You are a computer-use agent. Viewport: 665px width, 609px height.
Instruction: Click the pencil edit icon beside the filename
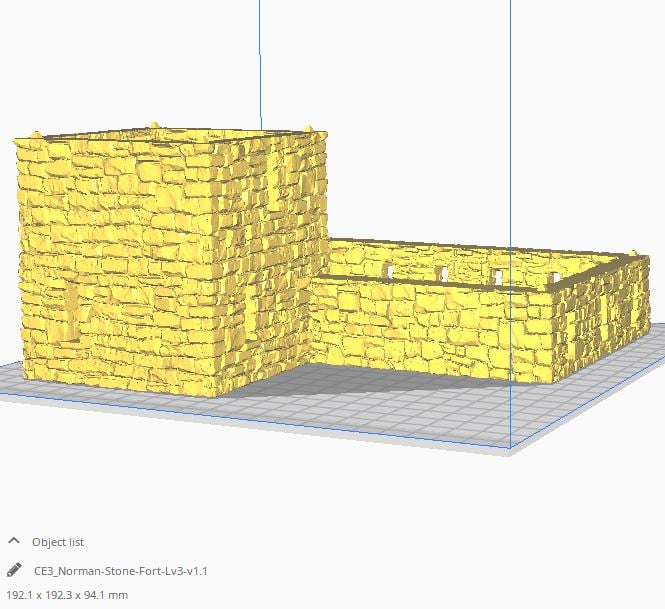coord(14,570)
